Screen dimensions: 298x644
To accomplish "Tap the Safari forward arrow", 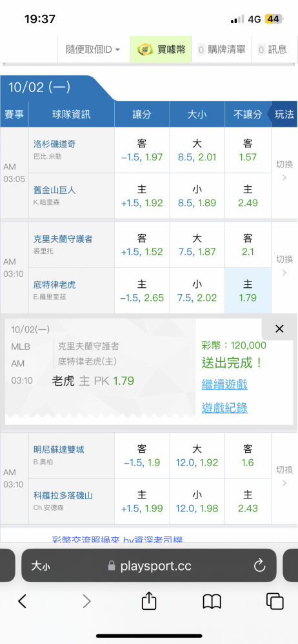I will point(86,601).
